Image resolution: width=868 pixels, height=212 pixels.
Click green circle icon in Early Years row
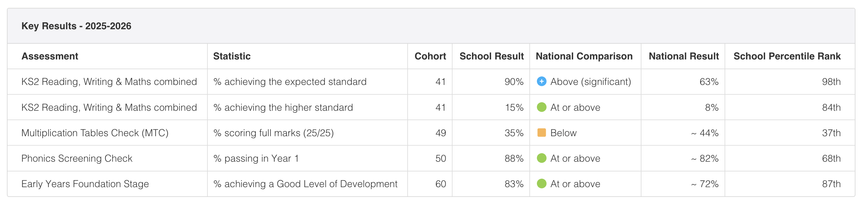pyautogui.click(x=541, y=184)
